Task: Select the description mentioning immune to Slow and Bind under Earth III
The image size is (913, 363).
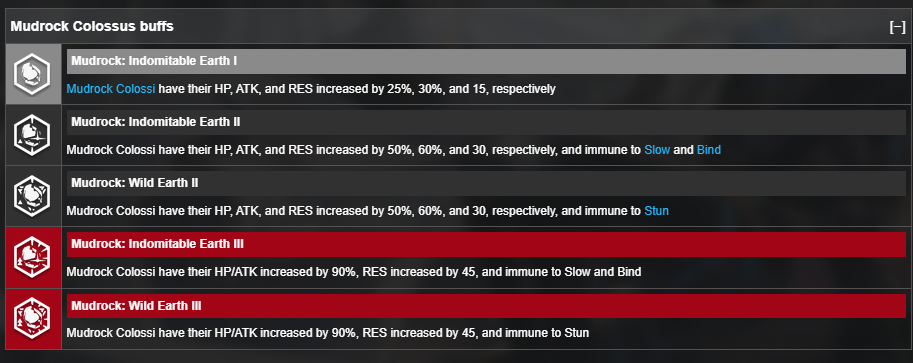Action: [354, 273]
